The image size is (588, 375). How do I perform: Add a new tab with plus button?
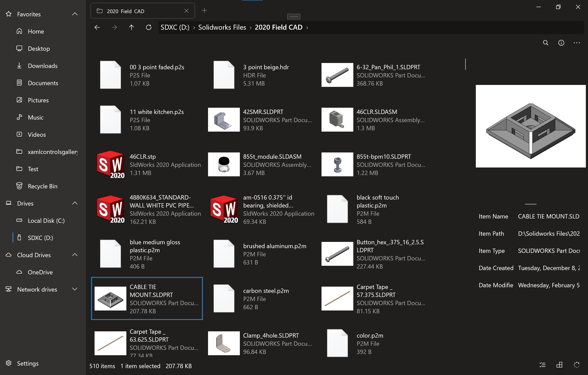click(x=204, y=11)
